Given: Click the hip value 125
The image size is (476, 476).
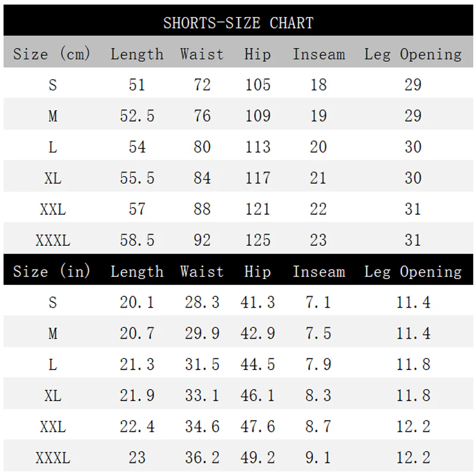Looking at the screenshot, I should pyautogui.click(x=258, y=240).
